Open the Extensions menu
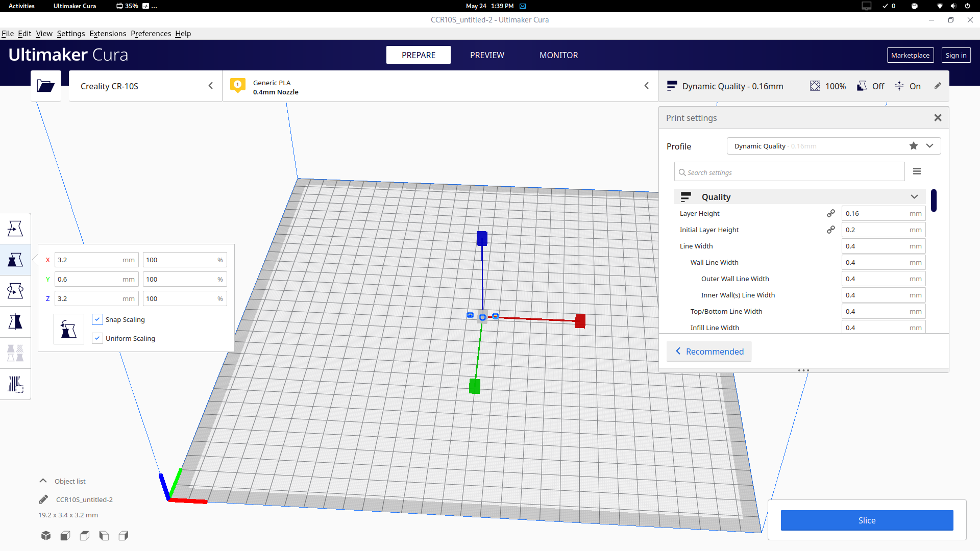The height and width of the screenshot is (551, 980). click(x=108, y=34)
